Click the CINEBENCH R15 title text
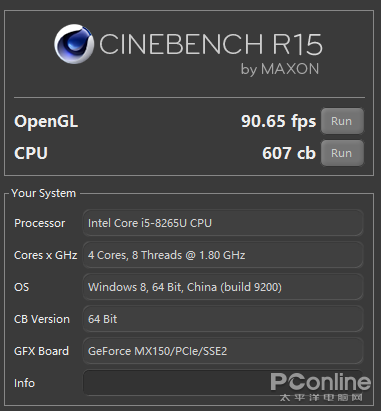Image resolution: width=381 pixels, height=411 pixels. [x=211, y=44]
